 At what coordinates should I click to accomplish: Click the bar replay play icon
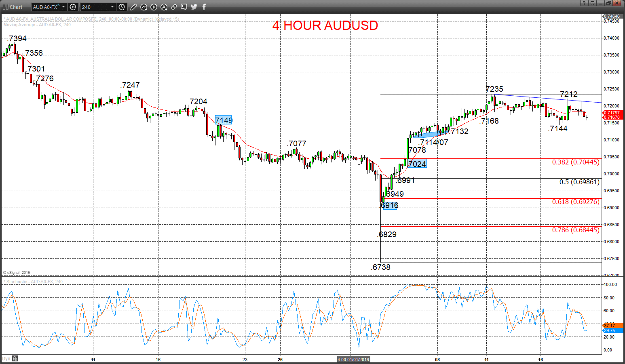(x=154, y=7)
